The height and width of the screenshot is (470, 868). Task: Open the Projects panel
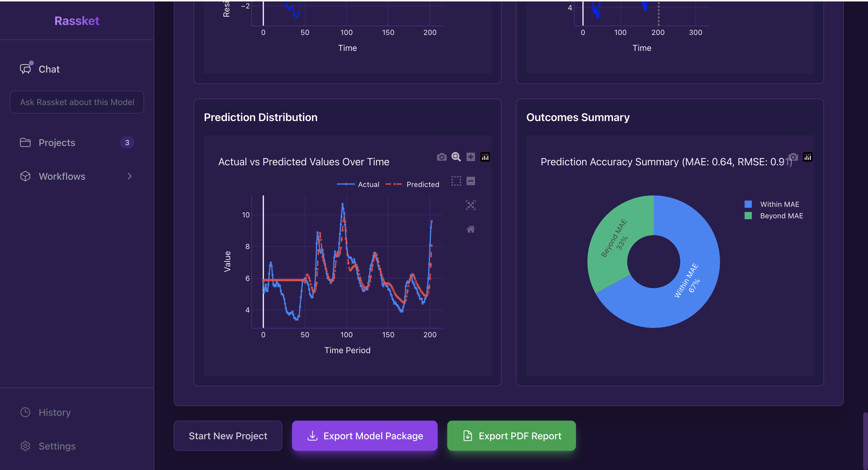coord(57,142)
